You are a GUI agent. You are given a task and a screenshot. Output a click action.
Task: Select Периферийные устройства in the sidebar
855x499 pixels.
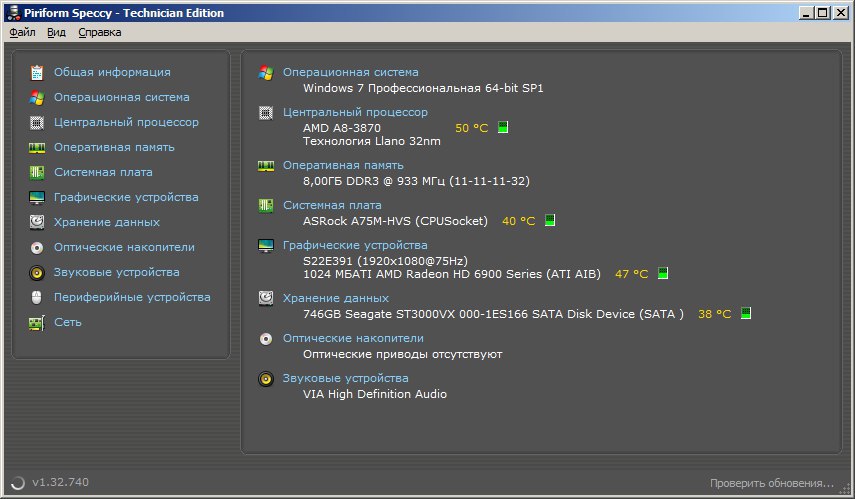[132, 298]
